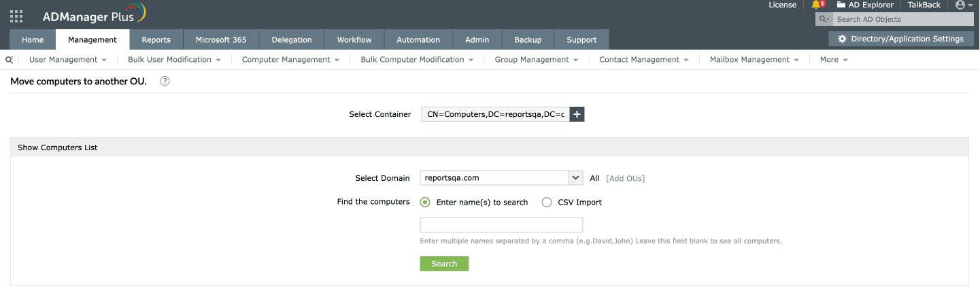Click the Search AD Objects magnifier icon
Image resolution: width=980 pixels, height=295 pixels.
[824, 20]
